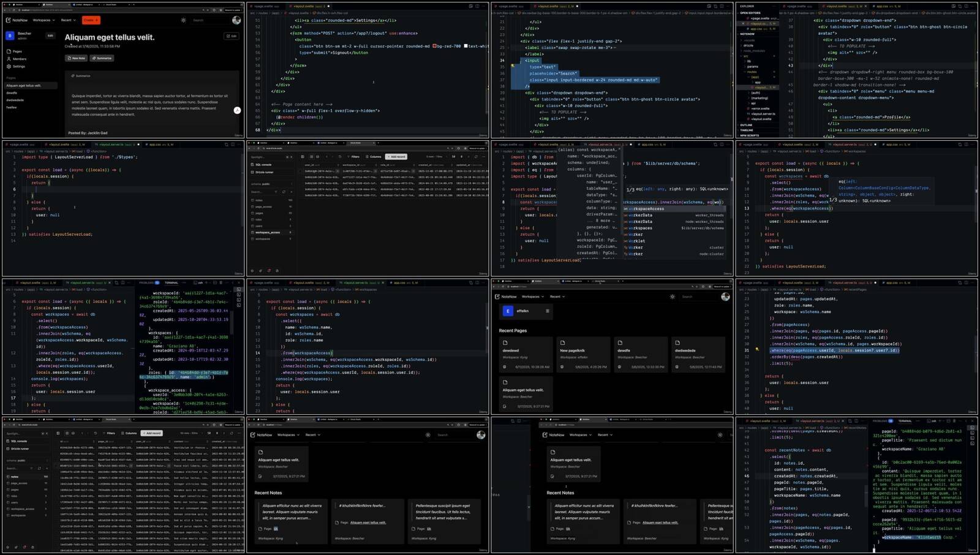Switch to TERMINAL tab in recentNotes code frame

click(905, 421)
